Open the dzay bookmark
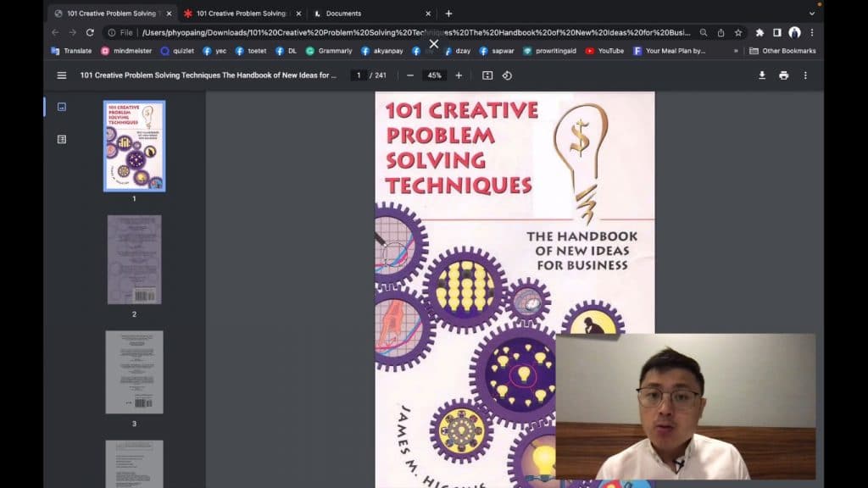This screenshot has width=868, height=488. tap(458, 51)
